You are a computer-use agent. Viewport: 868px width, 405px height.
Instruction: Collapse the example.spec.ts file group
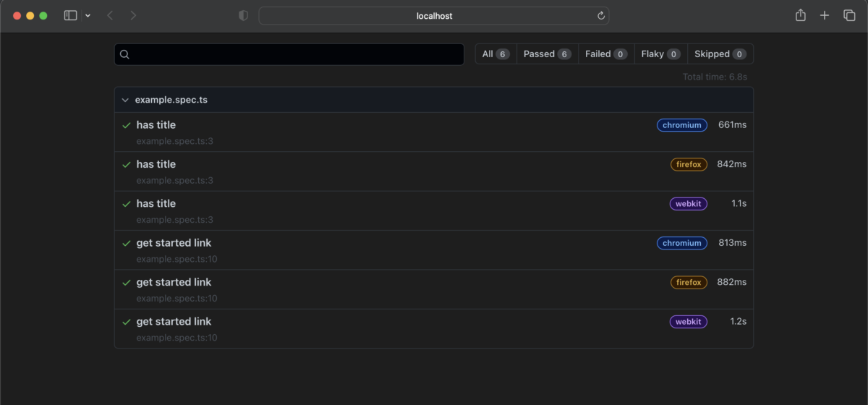tap(125, 100)
